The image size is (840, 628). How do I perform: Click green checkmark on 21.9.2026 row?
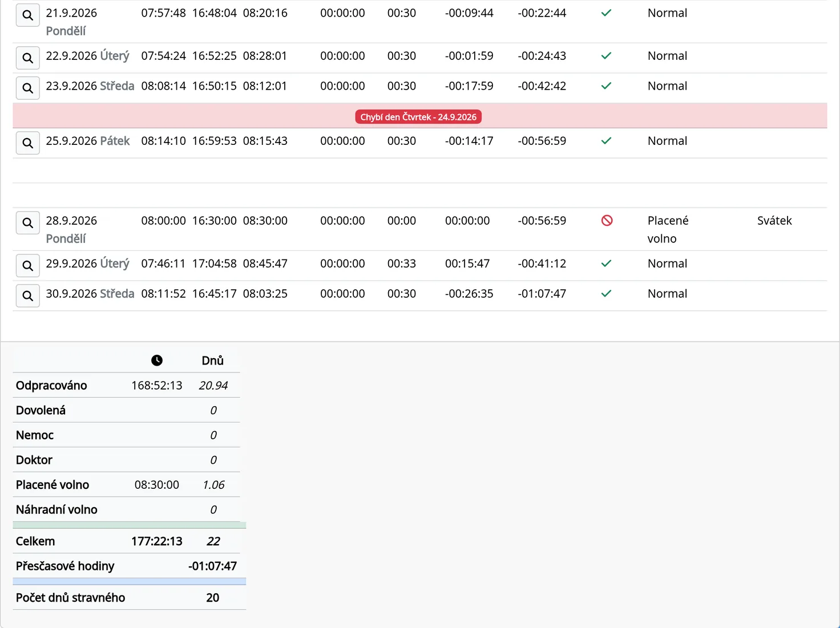(x=607, y=13)
